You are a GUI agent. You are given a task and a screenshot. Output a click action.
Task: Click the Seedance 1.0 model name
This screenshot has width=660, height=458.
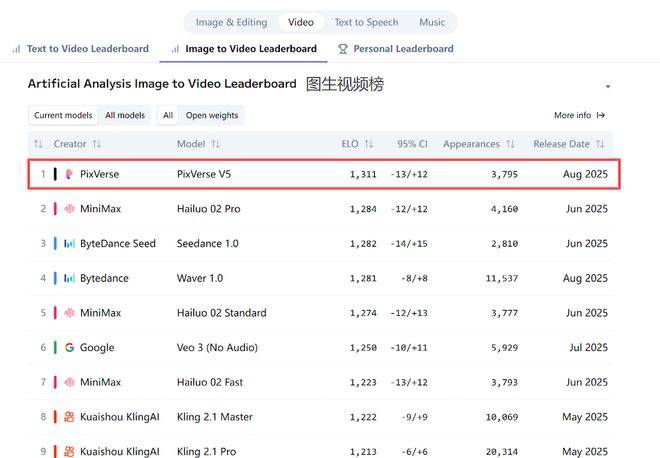pyautogui.click(x=208, y=243)
